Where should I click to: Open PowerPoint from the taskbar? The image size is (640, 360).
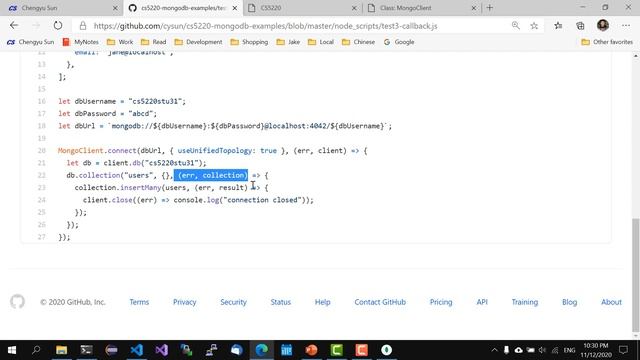pos(311,350)
